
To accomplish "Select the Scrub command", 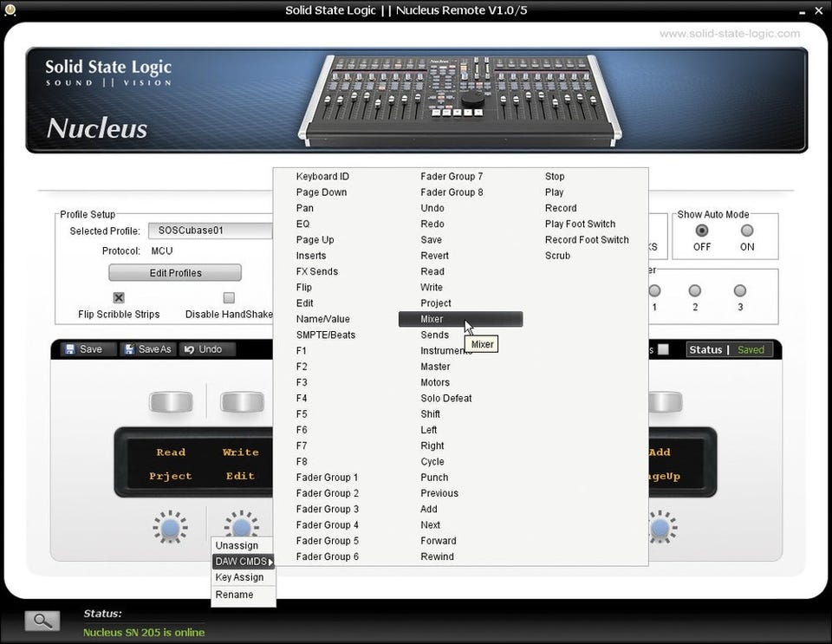I will [x=557, y=256].
